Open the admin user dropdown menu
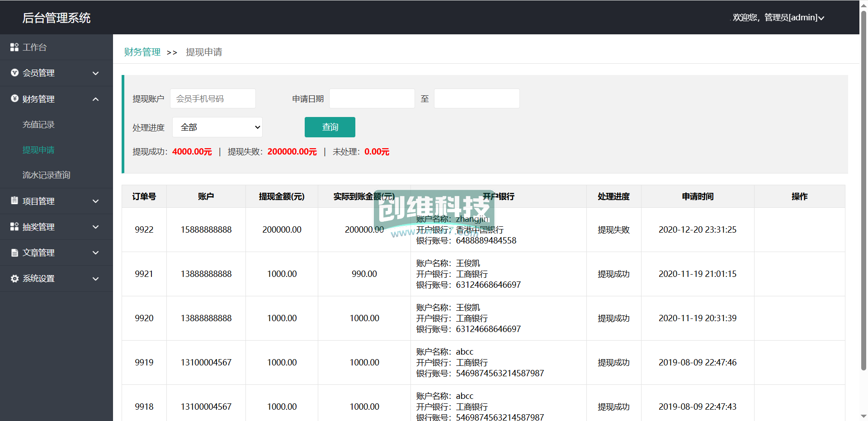 tap(778, 18)
